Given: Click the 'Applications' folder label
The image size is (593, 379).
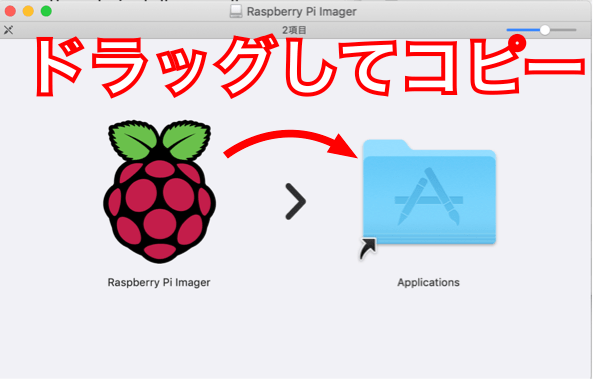Looking at the screenshot, I should [428, 283].
